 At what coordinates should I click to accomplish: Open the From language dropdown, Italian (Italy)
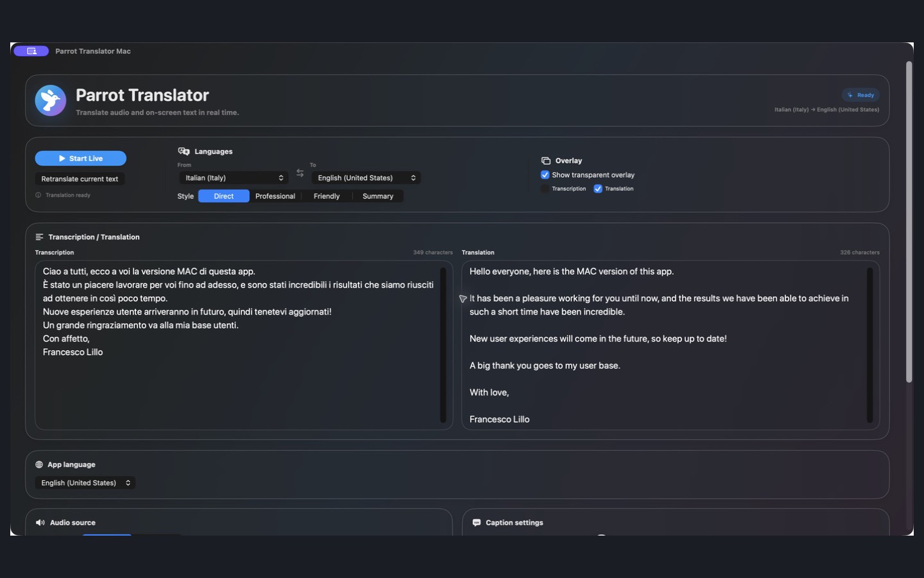tap(233, 178)
